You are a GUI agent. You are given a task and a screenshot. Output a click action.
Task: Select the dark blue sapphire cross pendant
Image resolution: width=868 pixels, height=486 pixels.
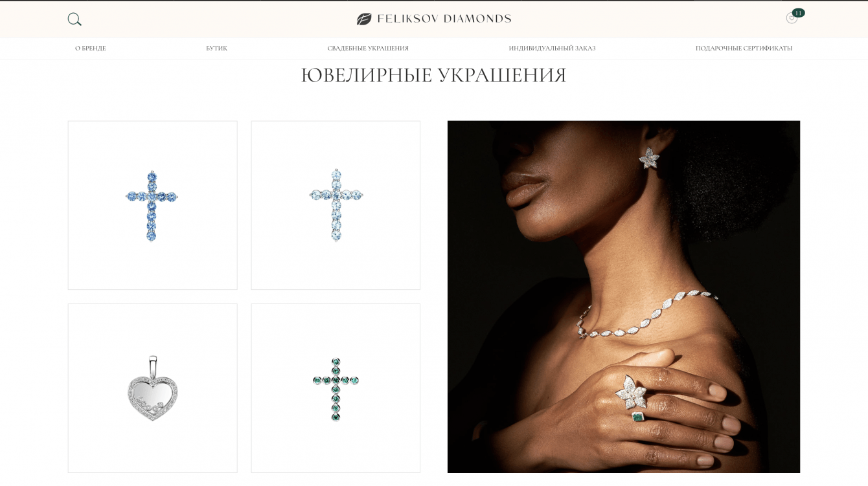click(152, 205)
